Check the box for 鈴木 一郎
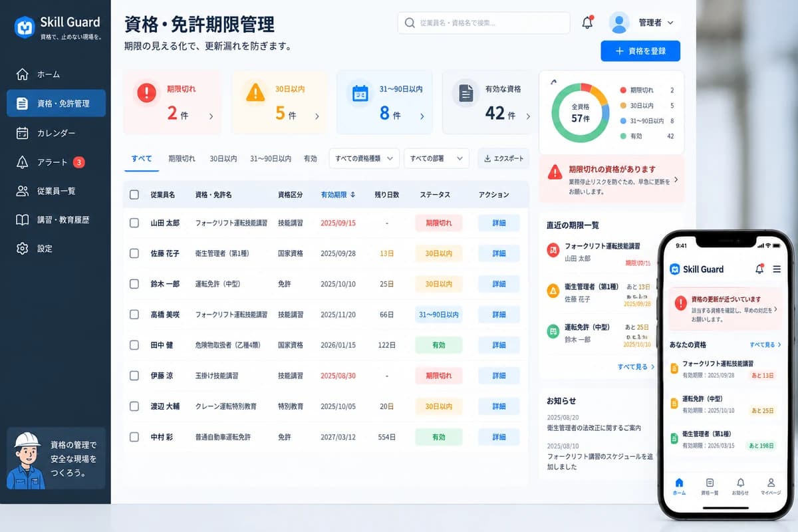Image resolution: width=798 pixels, height=532 pixels. click(134, 284)
